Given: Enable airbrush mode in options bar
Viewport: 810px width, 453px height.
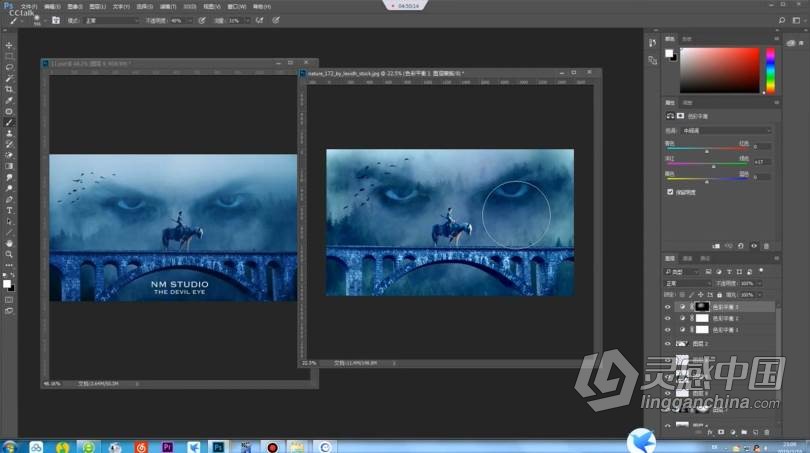Looking at the screenshot, I should (x=259, y=21).
